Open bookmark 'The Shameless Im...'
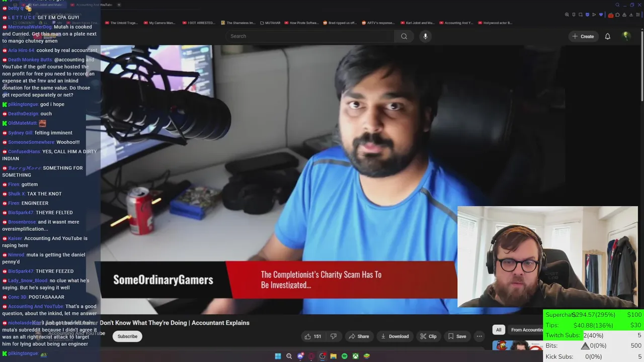644x362 pixels. (238, 23)
